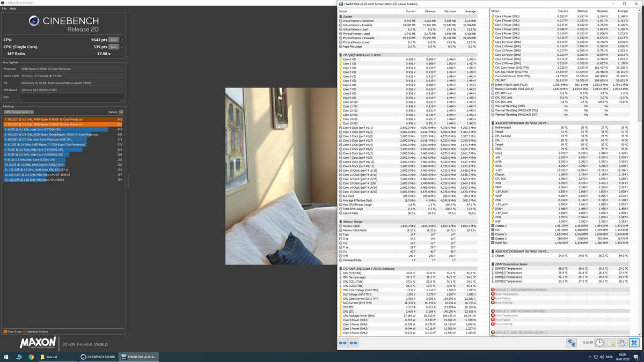
Task: Select the Vcore sensor row
Action: coord(561,153)
